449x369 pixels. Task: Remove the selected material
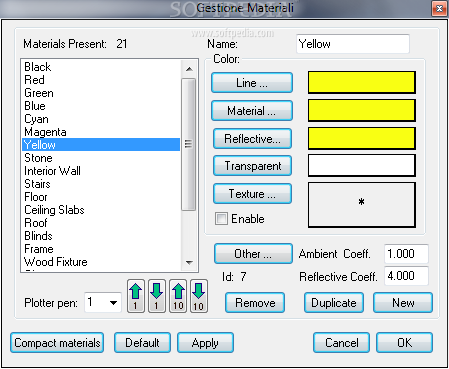[255, 303]
